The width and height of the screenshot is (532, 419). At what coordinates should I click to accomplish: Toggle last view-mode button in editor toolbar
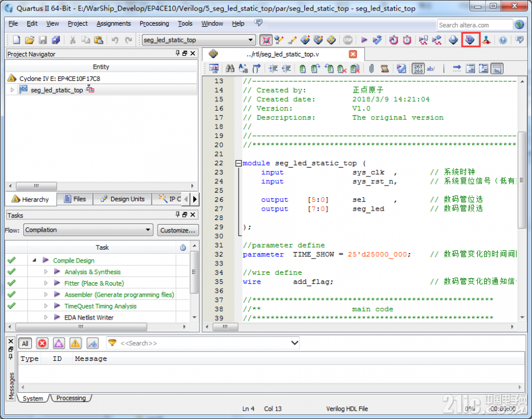tap(498, 69)
